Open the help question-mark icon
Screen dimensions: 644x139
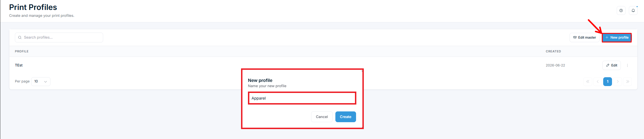[x=621, y=10]
